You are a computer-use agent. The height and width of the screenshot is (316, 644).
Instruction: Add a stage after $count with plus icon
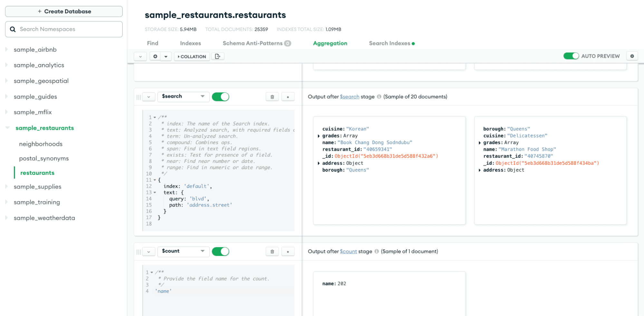pyautogui.click(x=288, y=252)
